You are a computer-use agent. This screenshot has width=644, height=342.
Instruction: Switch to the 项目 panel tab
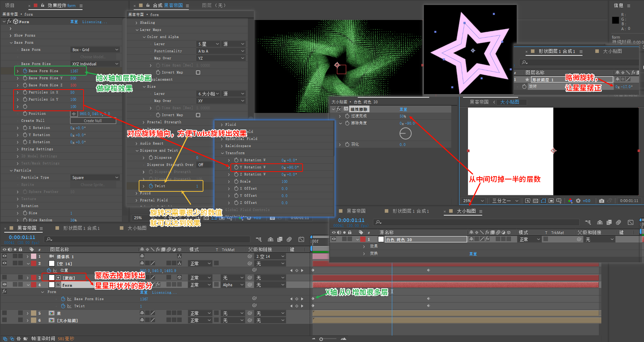coord(10,5)
